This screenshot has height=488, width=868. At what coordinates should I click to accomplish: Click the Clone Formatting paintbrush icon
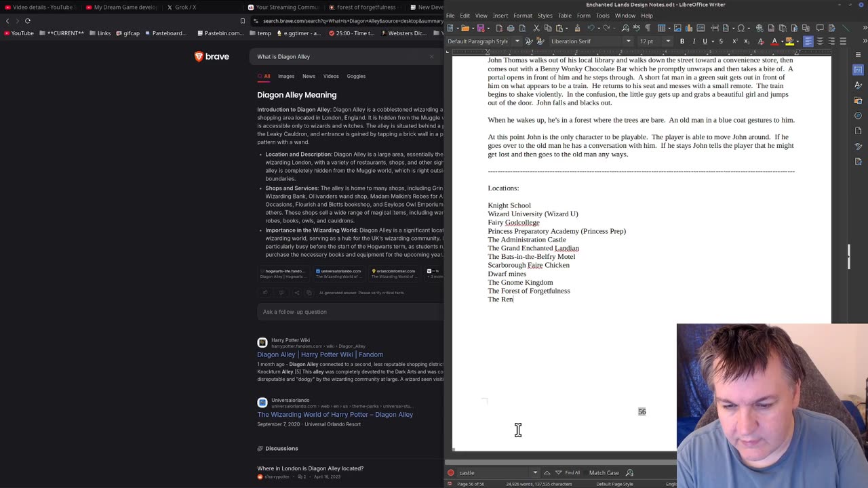click(x=577, y=28)
